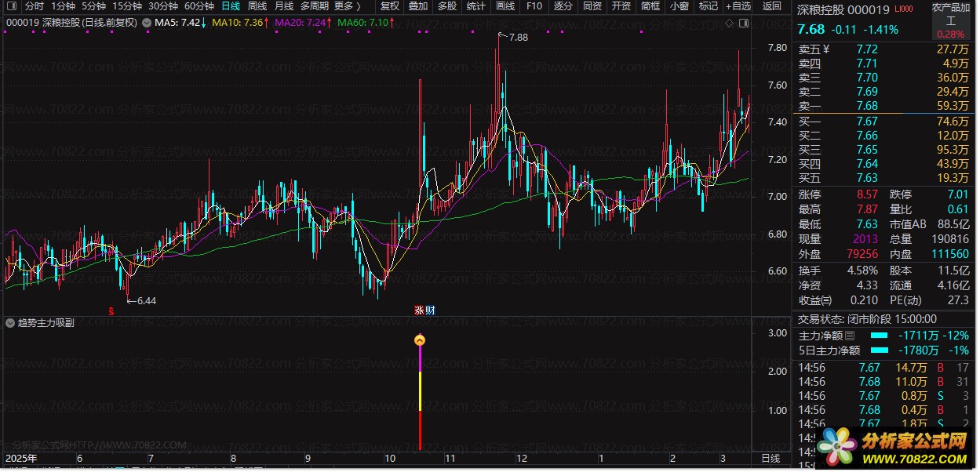Expand the MA indicator dropdown arrow
This screenshot has width=980, height=472.
pos(147,23)
